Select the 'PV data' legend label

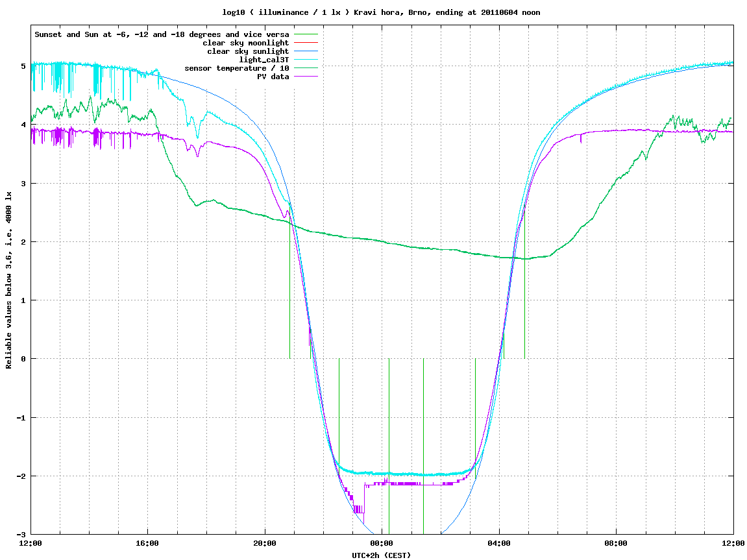[273, 77]
